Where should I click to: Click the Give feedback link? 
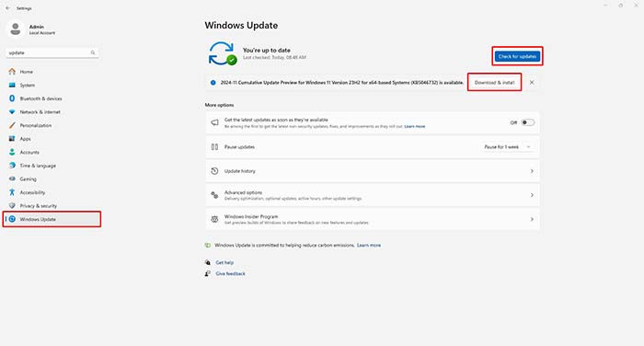point(230,273)
